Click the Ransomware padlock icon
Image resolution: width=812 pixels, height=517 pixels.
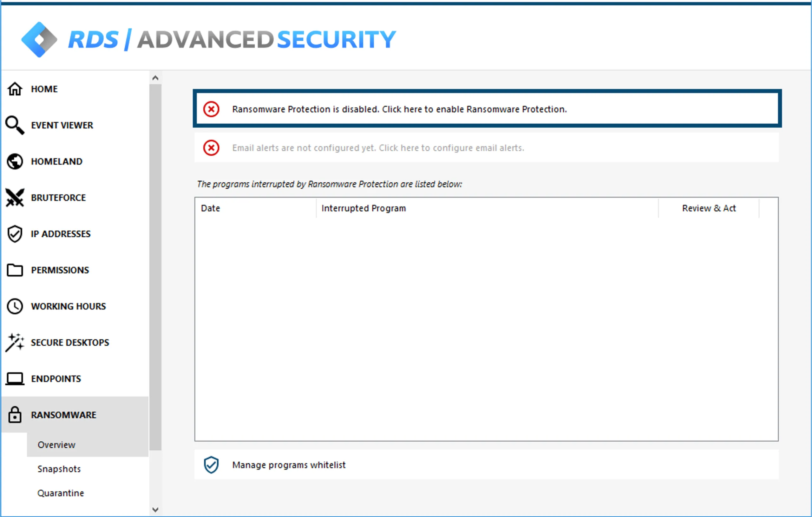15,415
